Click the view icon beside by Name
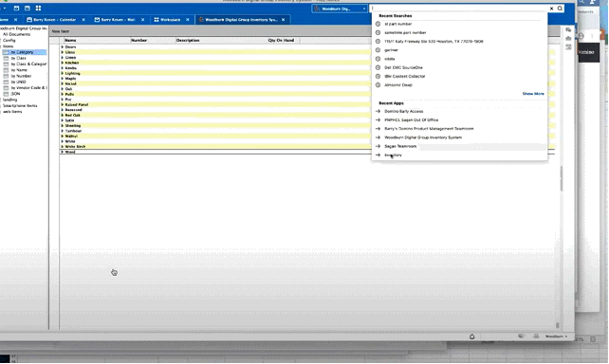This screenshot has height=364, width=609. click(6, 70)
